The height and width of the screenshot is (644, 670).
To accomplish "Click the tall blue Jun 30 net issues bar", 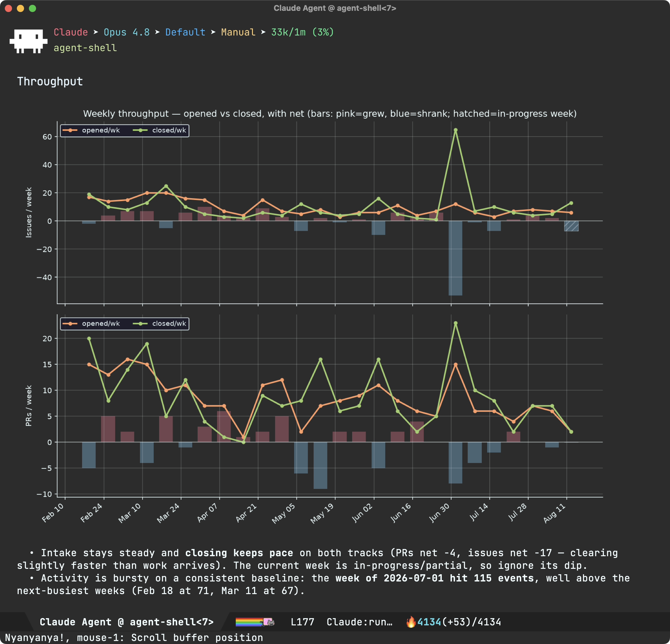I will tap(455, 258).
